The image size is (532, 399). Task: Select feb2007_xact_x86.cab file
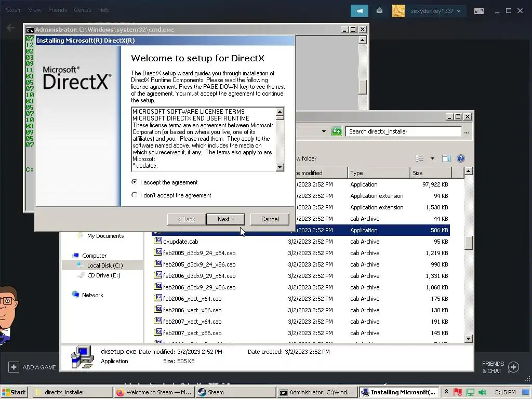tap(192, 333)
